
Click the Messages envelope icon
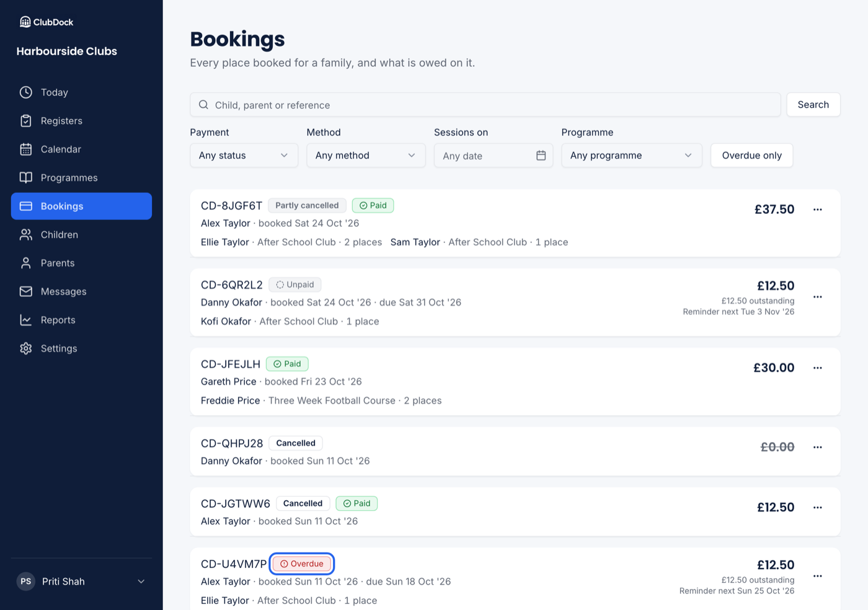[x=26, y=292]
